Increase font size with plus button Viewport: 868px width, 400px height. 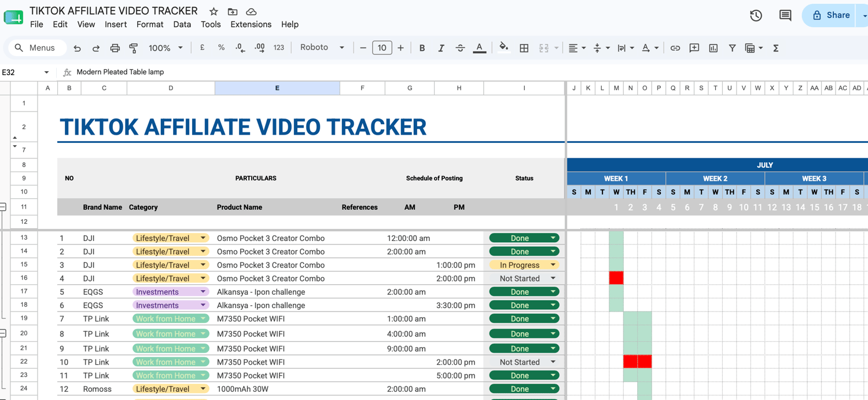click(x=400, y=48)
